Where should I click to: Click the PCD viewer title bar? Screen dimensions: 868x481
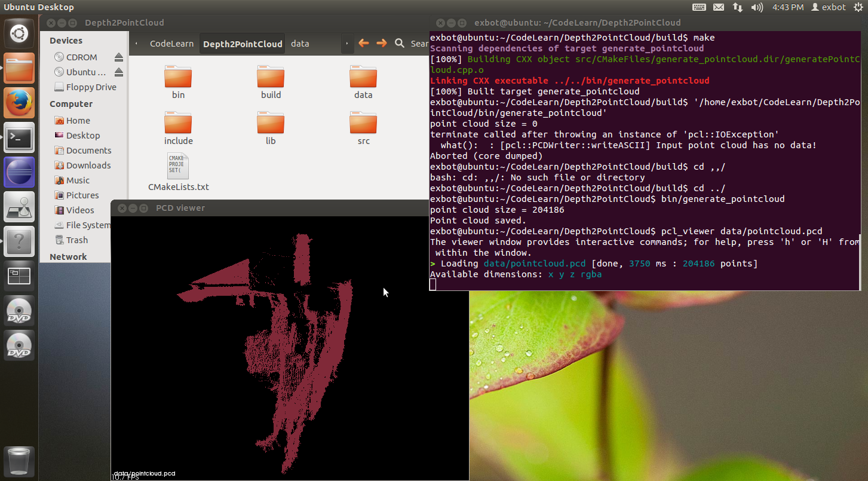[290, 208]
